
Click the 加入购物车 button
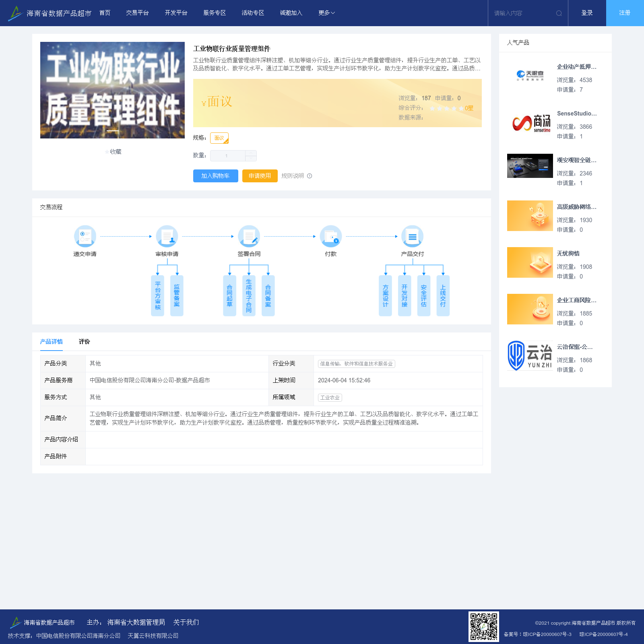coord(216,176)
